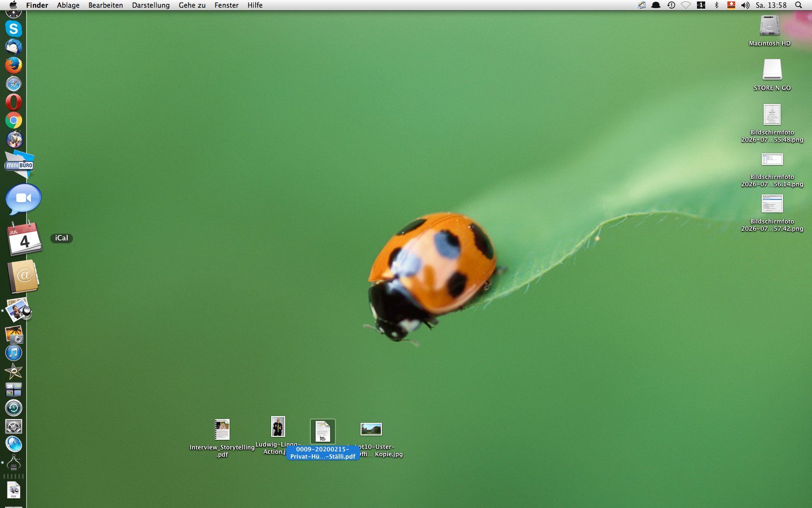This screenshot has height=508, width=812.
Task: Open the volume control in menu bar
Action: coord(745,5)
